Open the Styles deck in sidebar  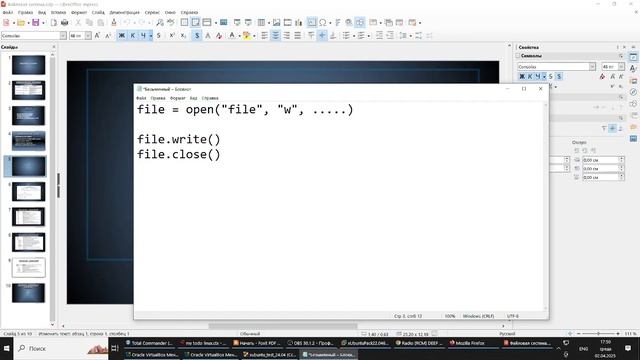pyautogui.click(x=633, y=69)
